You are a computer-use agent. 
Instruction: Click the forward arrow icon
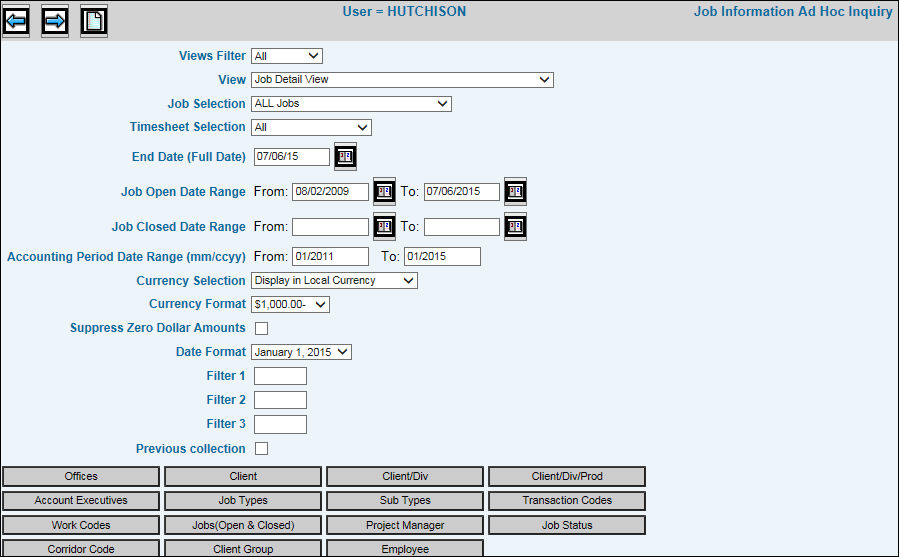[x=55, y=21]
